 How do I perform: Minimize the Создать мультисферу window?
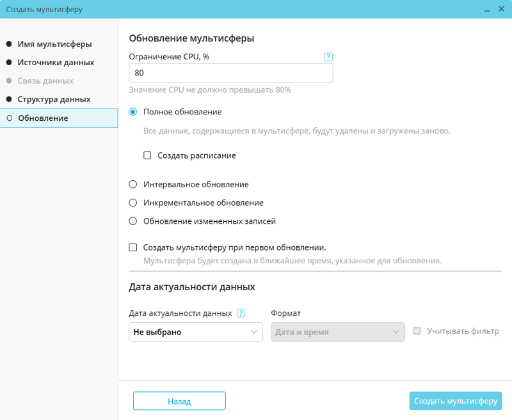pos(487,10)
